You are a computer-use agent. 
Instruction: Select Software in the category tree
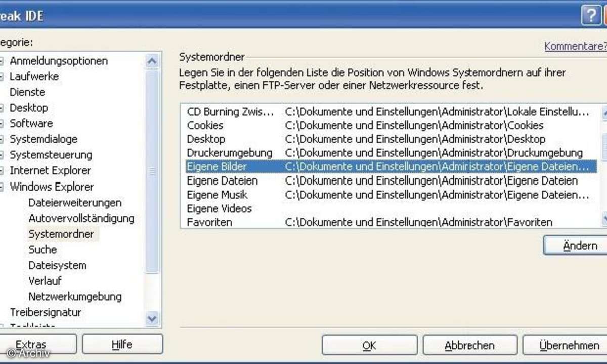click(x=31, y=123)
